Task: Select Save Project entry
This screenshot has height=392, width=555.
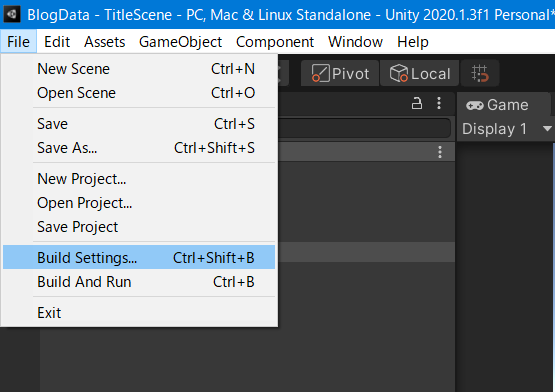Action: click(139, 227)
